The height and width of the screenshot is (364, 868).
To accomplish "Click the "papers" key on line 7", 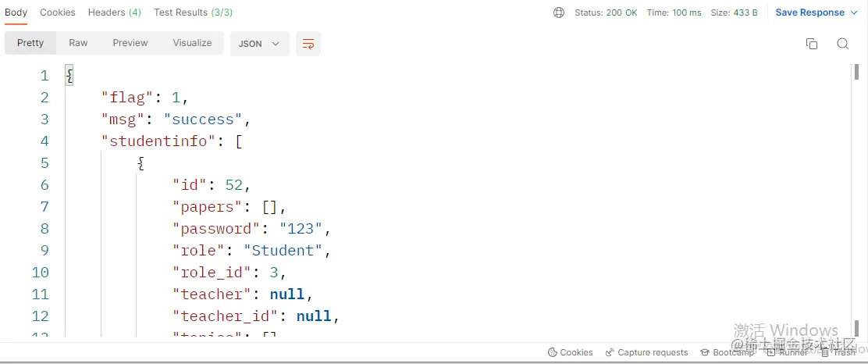I will pyautogui.click(x=208, y=207).
